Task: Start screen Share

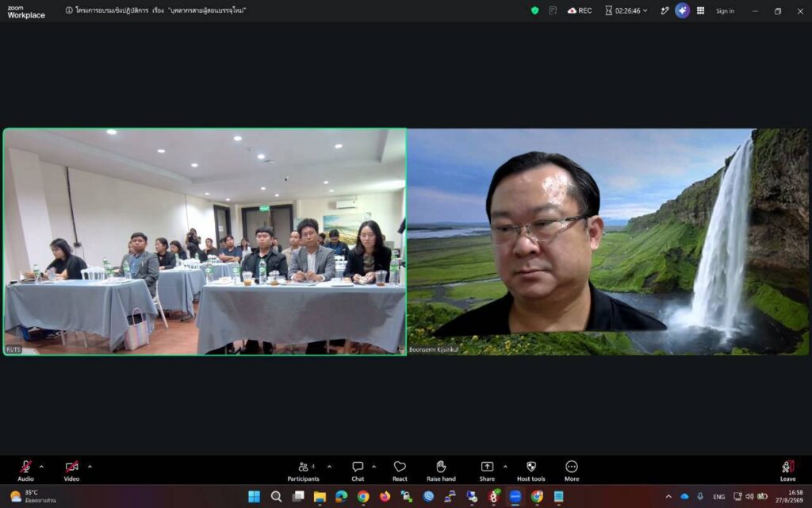Action: (x=488, y=471)
